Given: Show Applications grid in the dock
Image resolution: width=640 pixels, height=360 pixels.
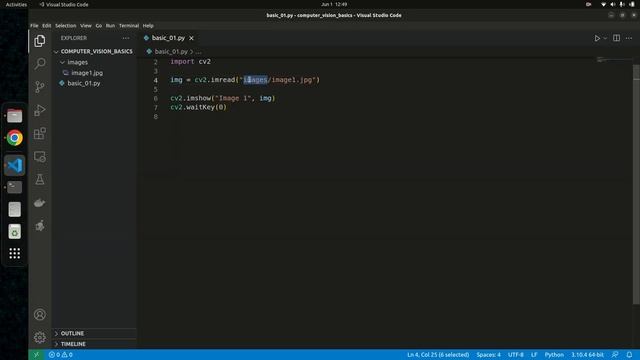Looking at the screenshot, I should click(14, 253).
